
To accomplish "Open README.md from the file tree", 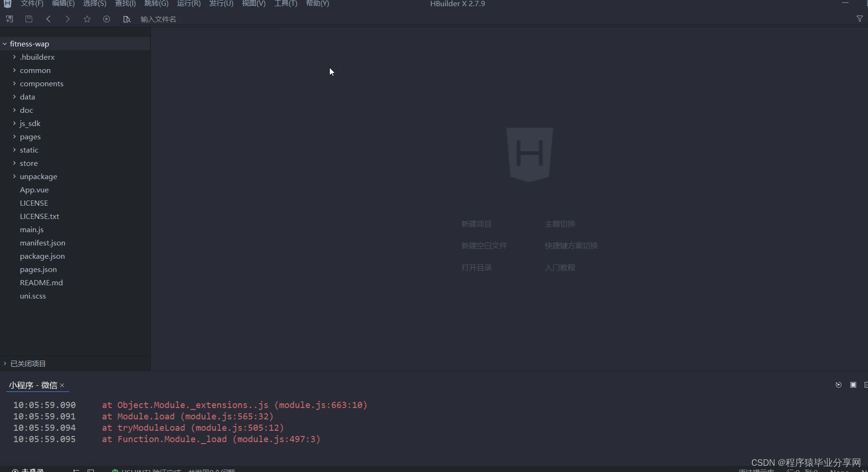I will pos(41,282).
